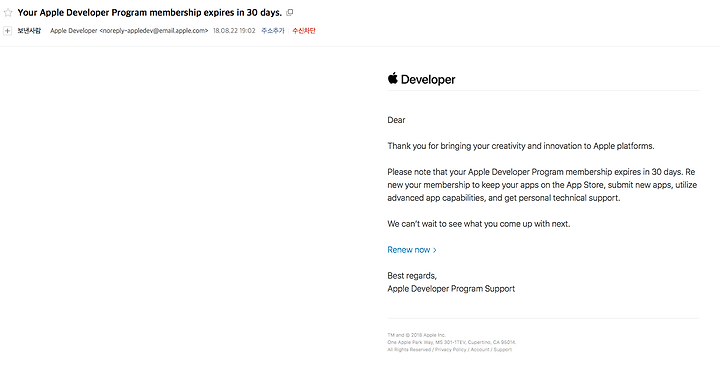The height and width of the screenshot is (387, 720).
Task: Expand sender details with the plus icon
Action: pos(7,31)
